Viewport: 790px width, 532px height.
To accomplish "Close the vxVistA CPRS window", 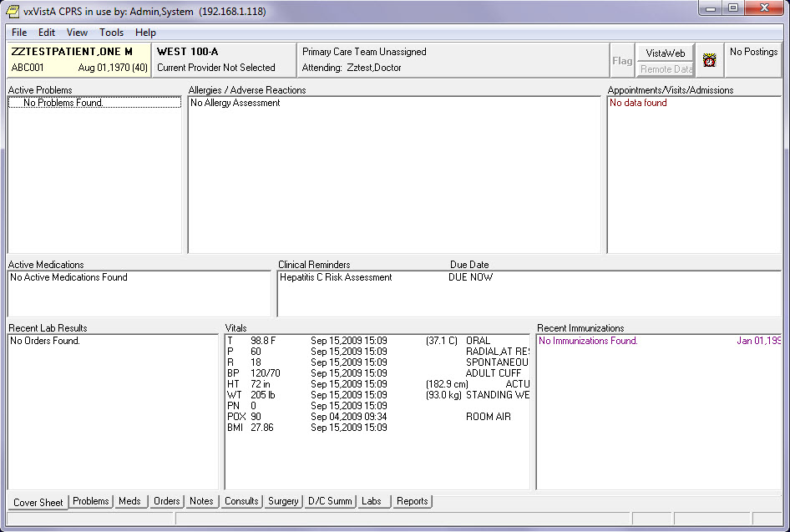I will (764, 8).
